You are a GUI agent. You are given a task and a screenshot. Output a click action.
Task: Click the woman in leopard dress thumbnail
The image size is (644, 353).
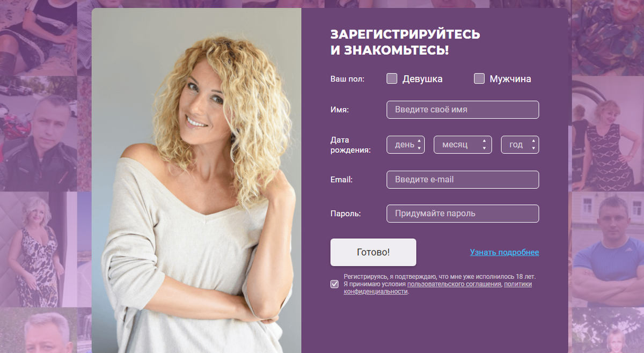point(39,249)
